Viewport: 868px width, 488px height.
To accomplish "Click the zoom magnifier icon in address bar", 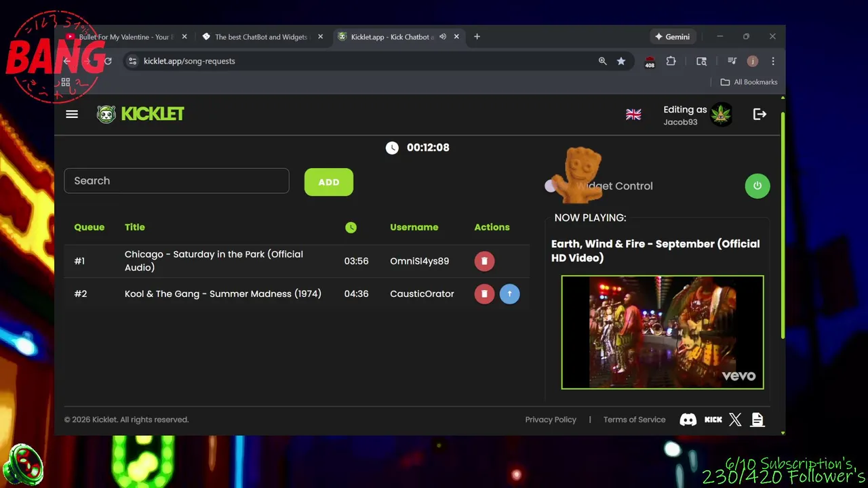I will [602, 61].
